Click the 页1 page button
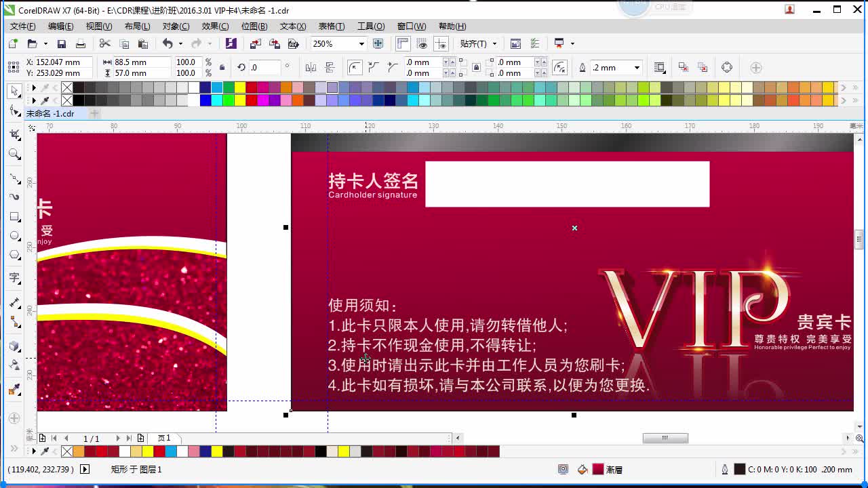Viewport: 868px width, 488px height. coord(163,439)
